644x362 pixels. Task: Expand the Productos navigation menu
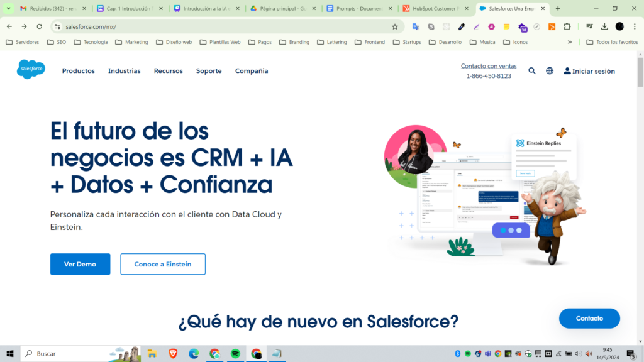point(78,71)
